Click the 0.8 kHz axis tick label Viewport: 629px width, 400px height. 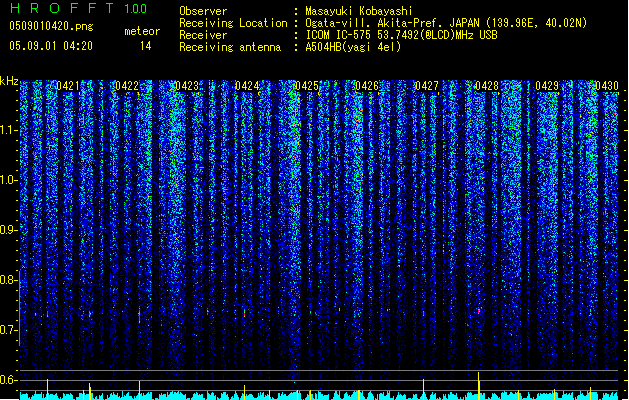(8, 280)
